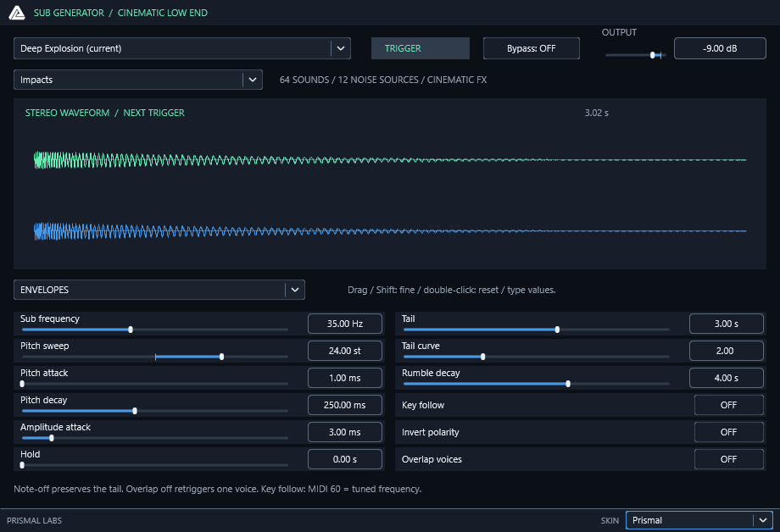The height and width of the screenshot is (532, 780).
Task: Click the Pitch decay slider
Action: 154,411
